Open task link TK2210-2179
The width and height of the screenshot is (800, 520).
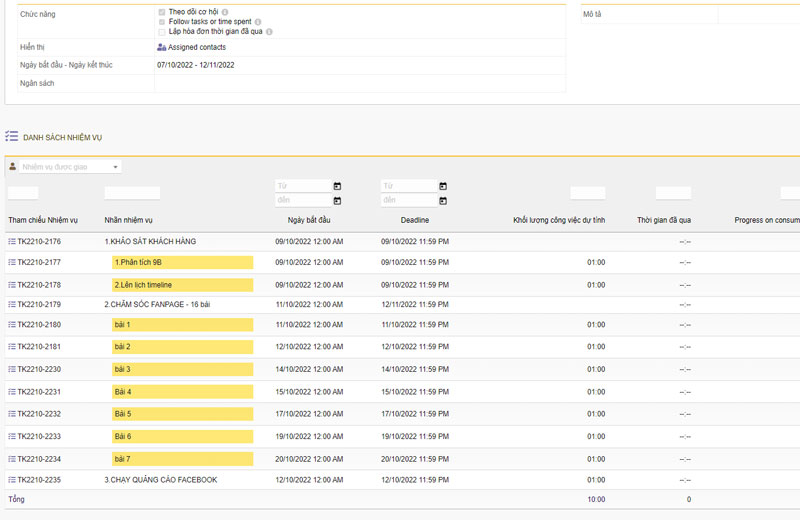(x=39, y=304)
